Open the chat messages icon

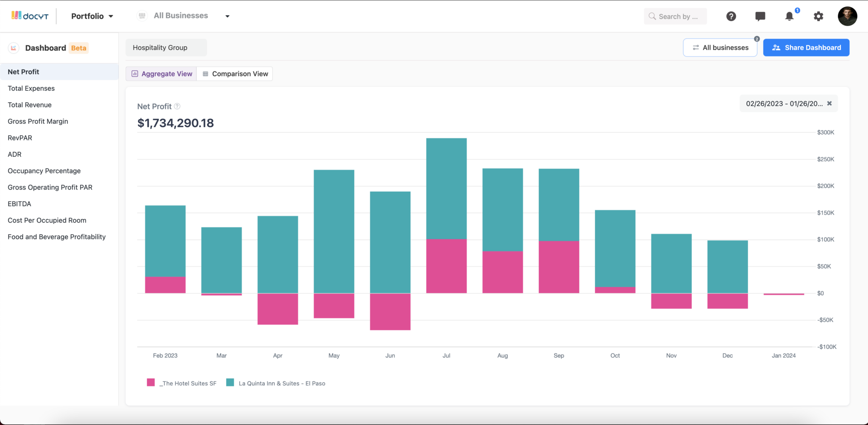(759, 16)
